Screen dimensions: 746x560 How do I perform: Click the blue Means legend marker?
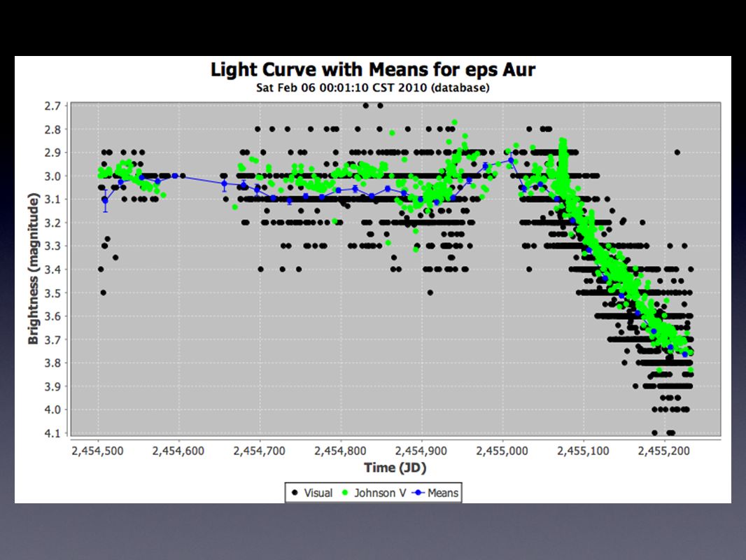point(418,493)
